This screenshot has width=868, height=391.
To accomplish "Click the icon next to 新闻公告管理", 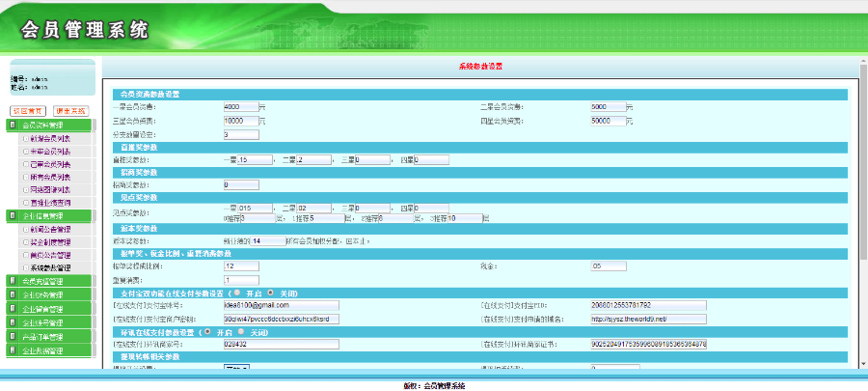I will (x=25, y=230).
